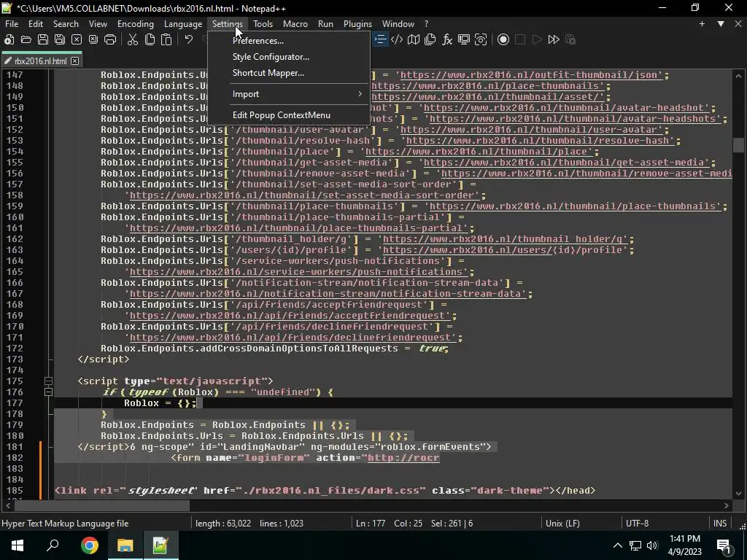The width and height of the screenshot is (747, 560).
Task: Close the rbx2016.nl.html tab with its X
Action: 75,61
